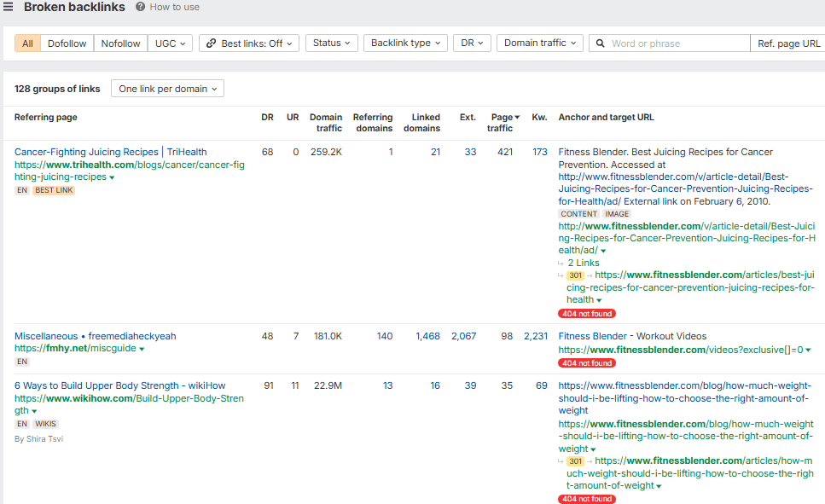
Task: Open the Backlink type dropdown
Action: (405, 43)
